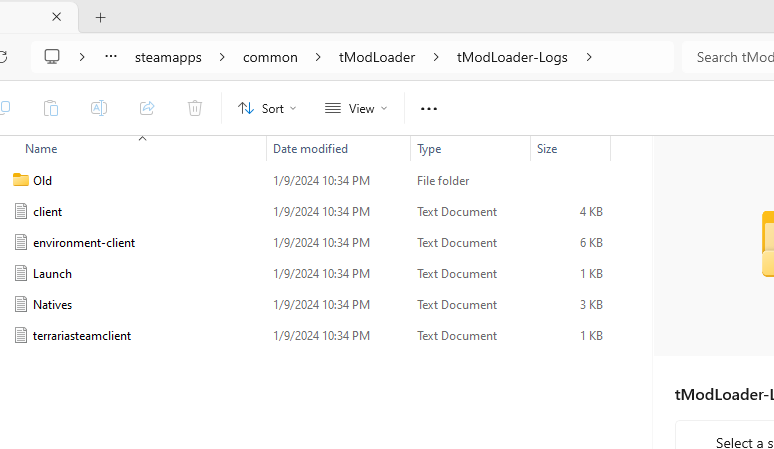
Task: Click Text Document type of terrariasteamclient
Action: point(457,336)
